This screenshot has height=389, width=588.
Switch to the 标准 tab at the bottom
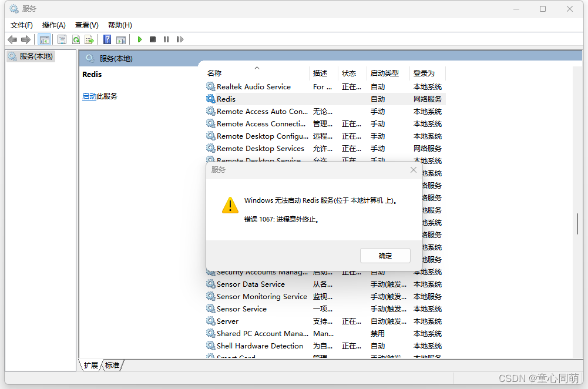tap(112, 365)
